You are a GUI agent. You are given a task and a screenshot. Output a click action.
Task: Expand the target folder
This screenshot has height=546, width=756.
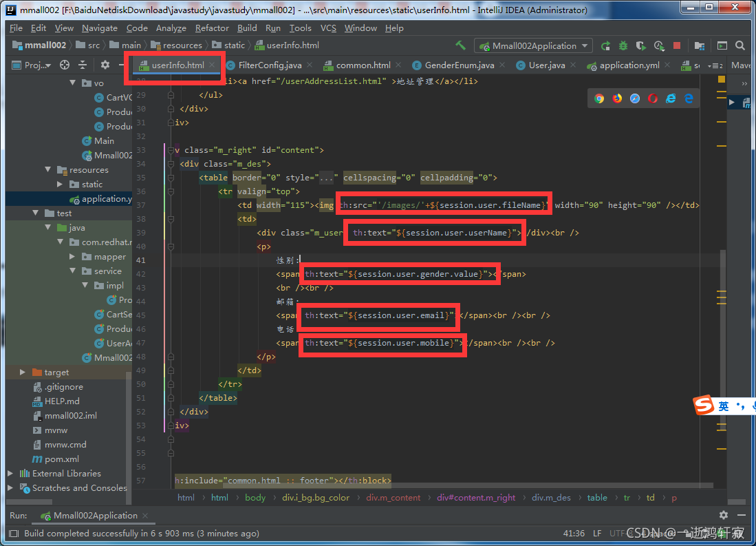point(23,372)
